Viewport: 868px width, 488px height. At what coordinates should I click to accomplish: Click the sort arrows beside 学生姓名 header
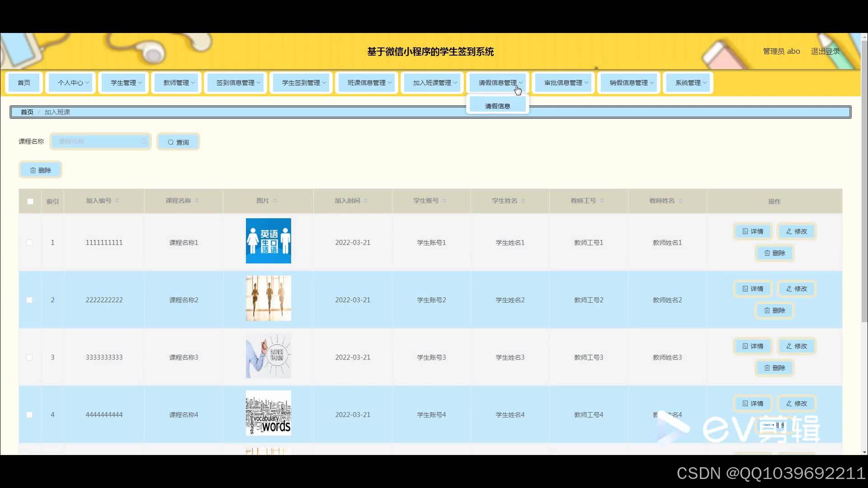point(523,201)
